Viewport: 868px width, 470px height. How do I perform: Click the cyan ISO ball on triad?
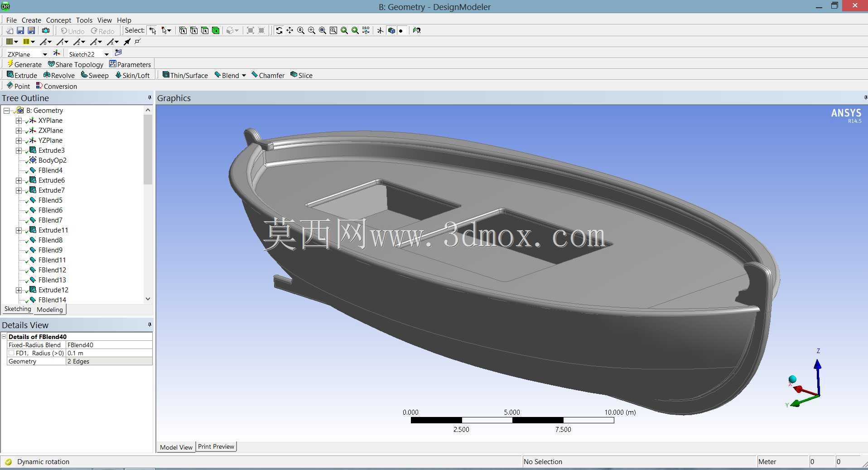click(x=792, y=379)
